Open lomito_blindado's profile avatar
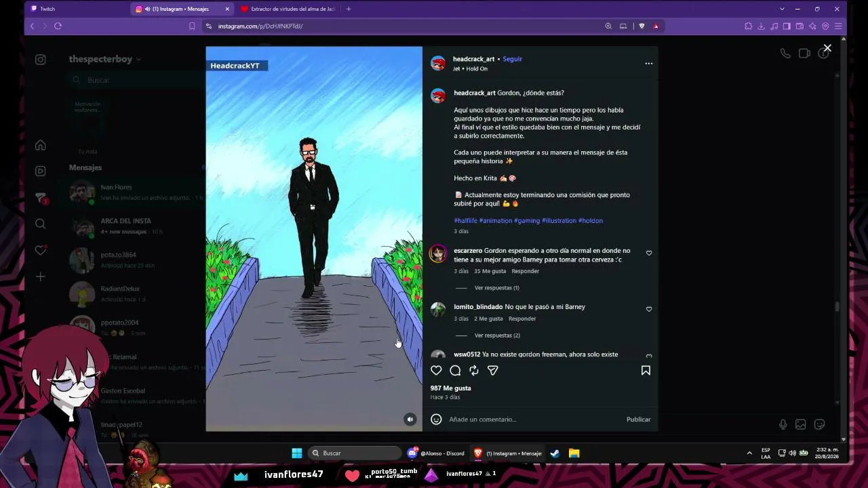 click(438, 310)
